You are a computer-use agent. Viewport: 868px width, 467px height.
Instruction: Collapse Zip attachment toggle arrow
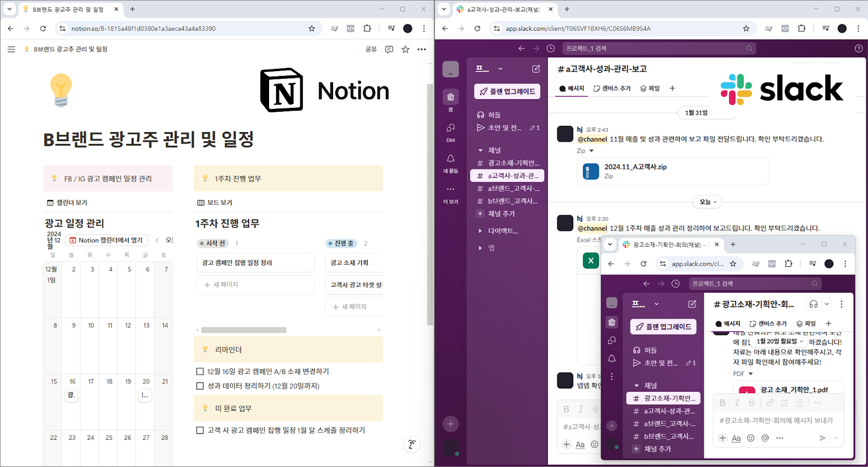[591, 151]
